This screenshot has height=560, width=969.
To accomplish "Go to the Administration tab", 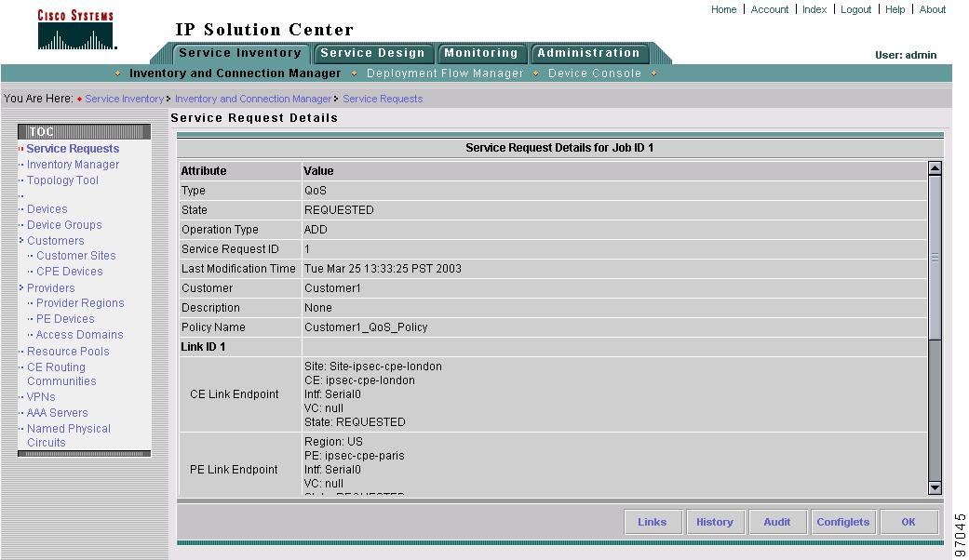I will point(588,53).
